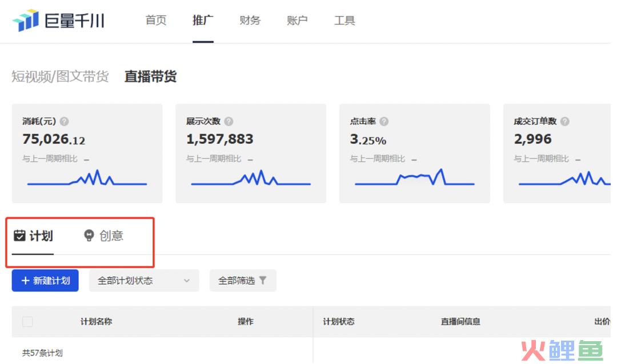Open the 展示次数 trend sparkline
This screenshot has width=617, height=364.
pyautogui.click(x=251, y=177)
